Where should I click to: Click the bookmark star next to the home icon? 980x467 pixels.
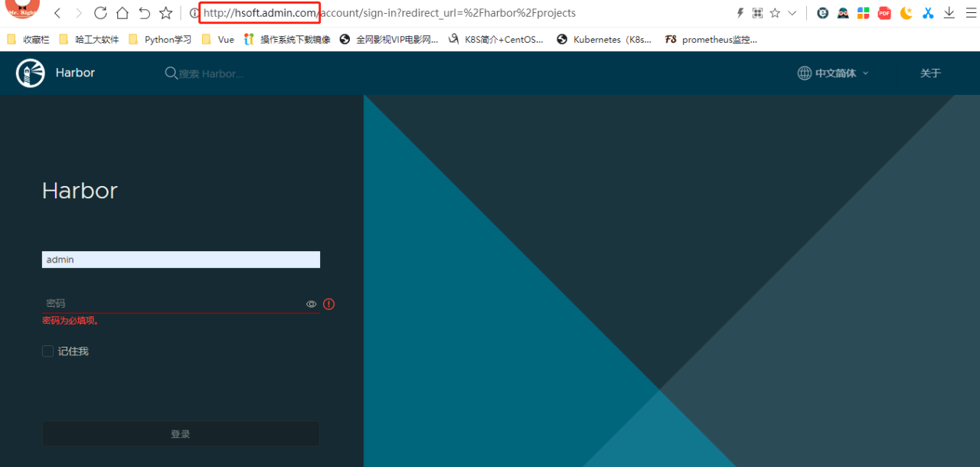(x=165, y=13)
